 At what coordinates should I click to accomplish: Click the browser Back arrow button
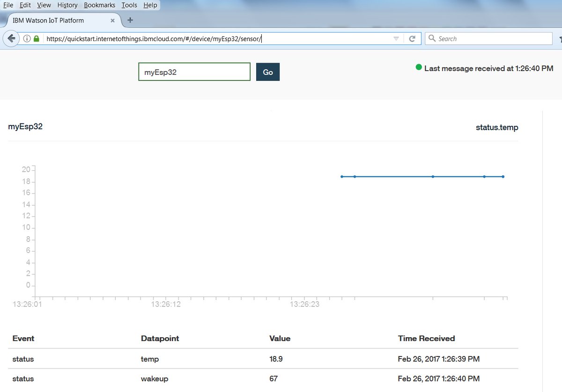click(12, 39)
